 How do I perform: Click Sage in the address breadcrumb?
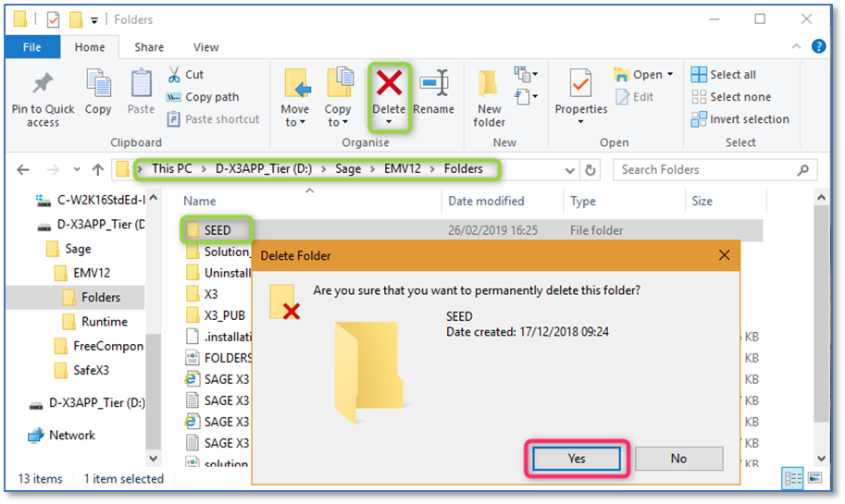[x=348, y=169]
